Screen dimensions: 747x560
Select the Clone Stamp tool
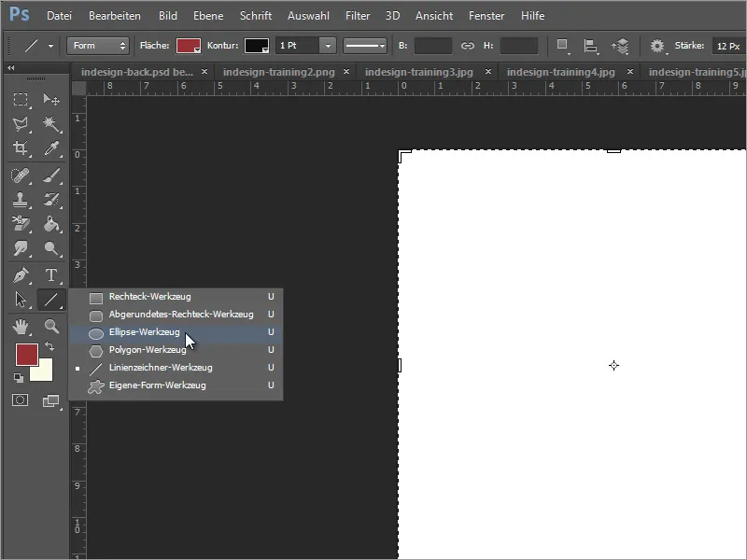pos(20,200)
